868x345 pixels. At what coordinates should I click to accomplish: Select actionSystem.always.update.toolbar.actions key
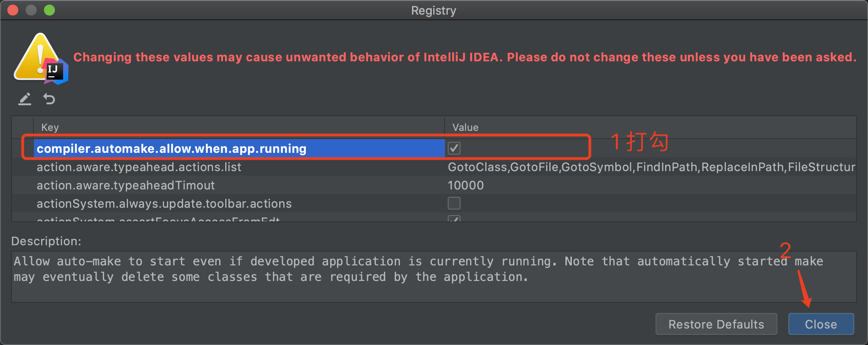164,204
